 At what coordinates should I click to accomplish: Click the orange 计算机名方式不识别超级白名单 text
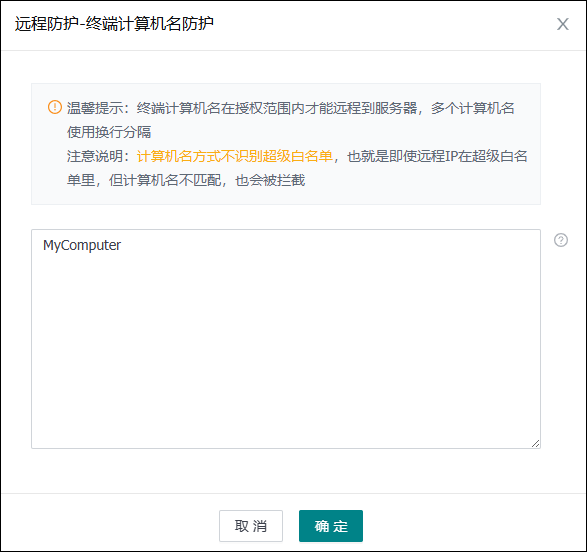(235, 156)
